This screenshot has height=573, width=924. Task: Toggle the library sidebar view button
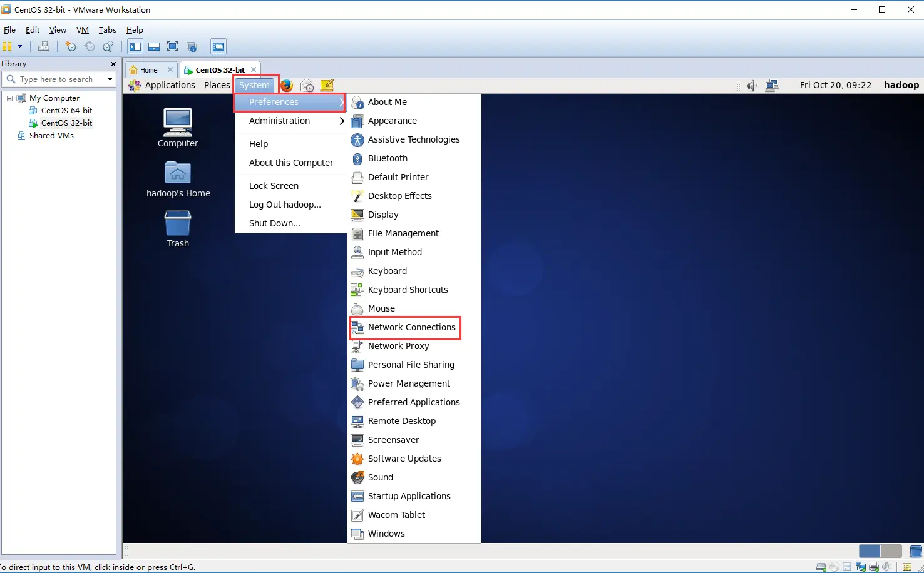coord(135,46)
